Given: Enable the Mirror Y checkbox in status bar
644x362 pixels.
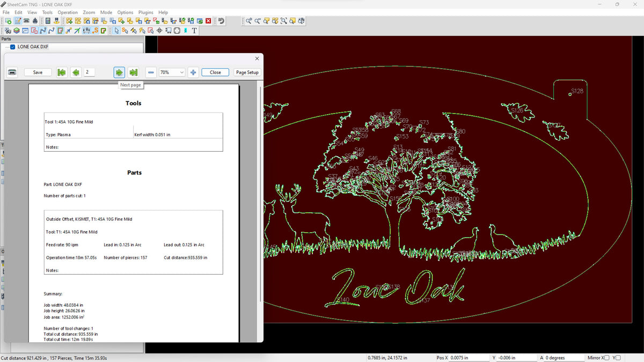Looking at the screenshot, I should 618,358.
